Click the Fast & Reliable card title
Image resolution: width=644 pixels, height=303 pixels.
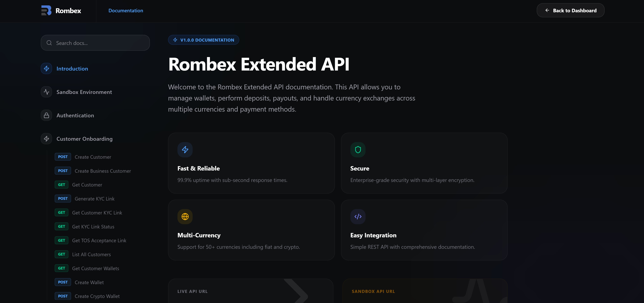point(199,169)
